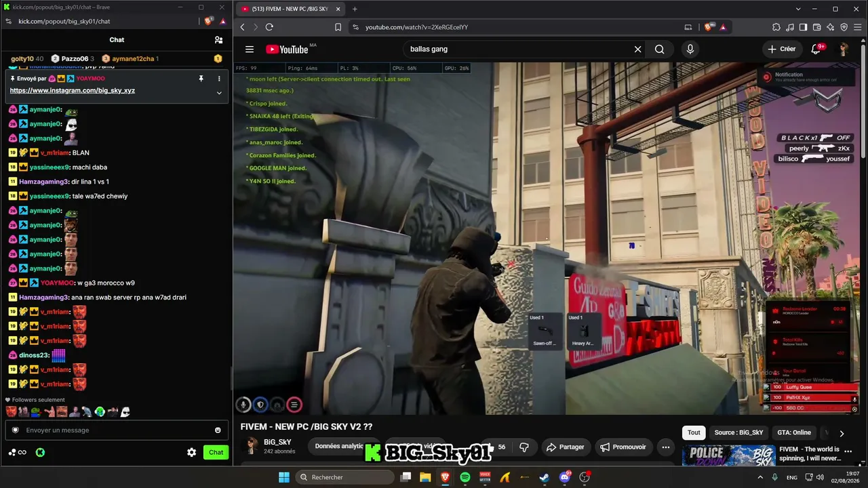Image resolution: width=868 pixels, height=488 pixels.
Task: Open the Kick chat user list icon
Action: (x=218, y=40)
